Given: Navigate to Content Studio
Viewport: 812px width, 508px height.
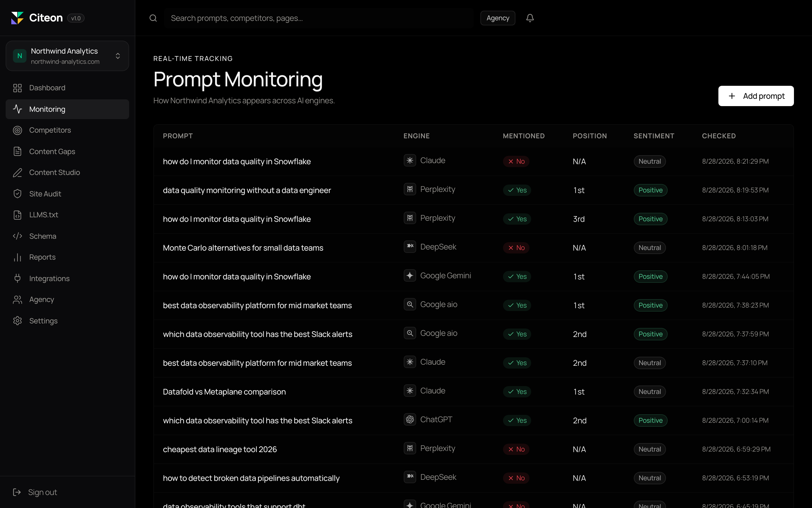Looking at the screenshot, I should (x=67, y=173).
